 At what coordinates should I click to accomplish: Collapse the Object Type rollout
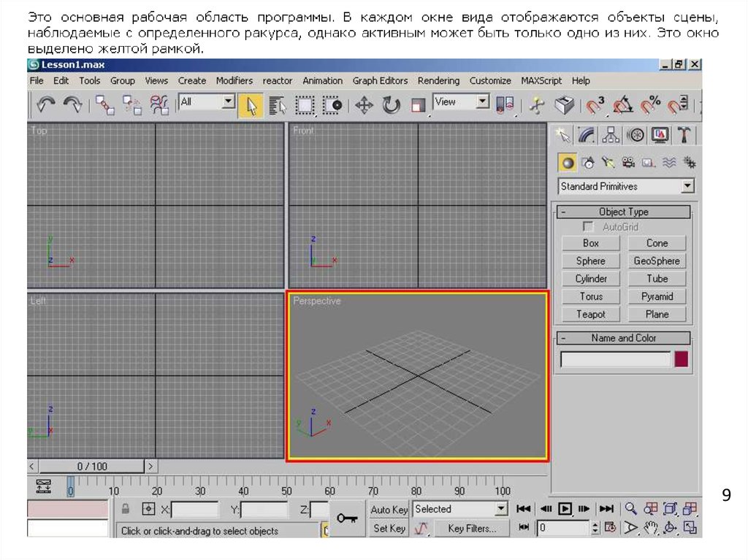(x=623, y=212)
